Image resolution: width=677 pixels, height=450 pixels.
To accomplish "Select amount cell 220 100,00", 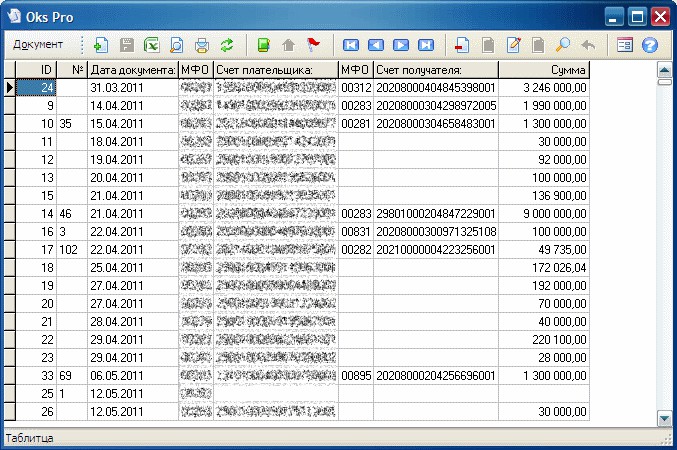I will [544, 340].
